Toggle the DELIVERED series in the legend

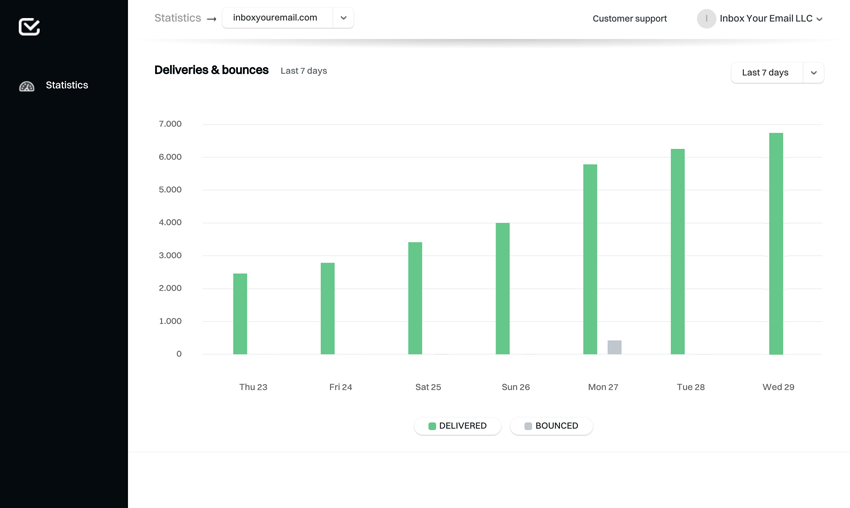pyautogui.click(x=458, y=426)
